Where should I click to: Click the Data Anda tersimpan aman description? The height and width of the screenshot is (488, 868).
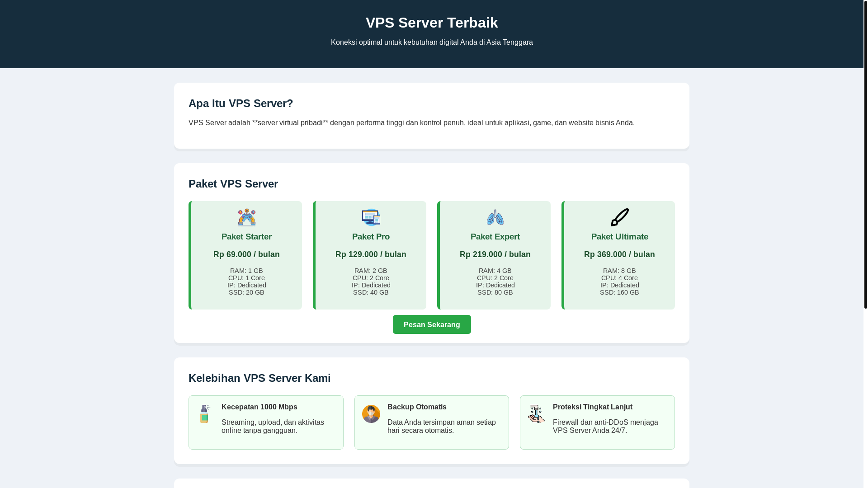click(442, 427)
